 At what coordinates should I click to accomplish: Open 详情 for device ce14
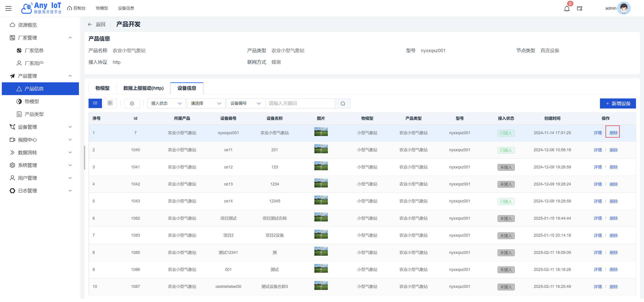click(597, 201)
